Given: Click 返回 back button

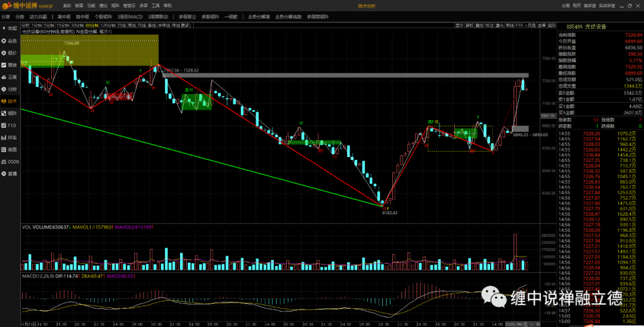Looking at the screenshot, I should pos(552,26).
